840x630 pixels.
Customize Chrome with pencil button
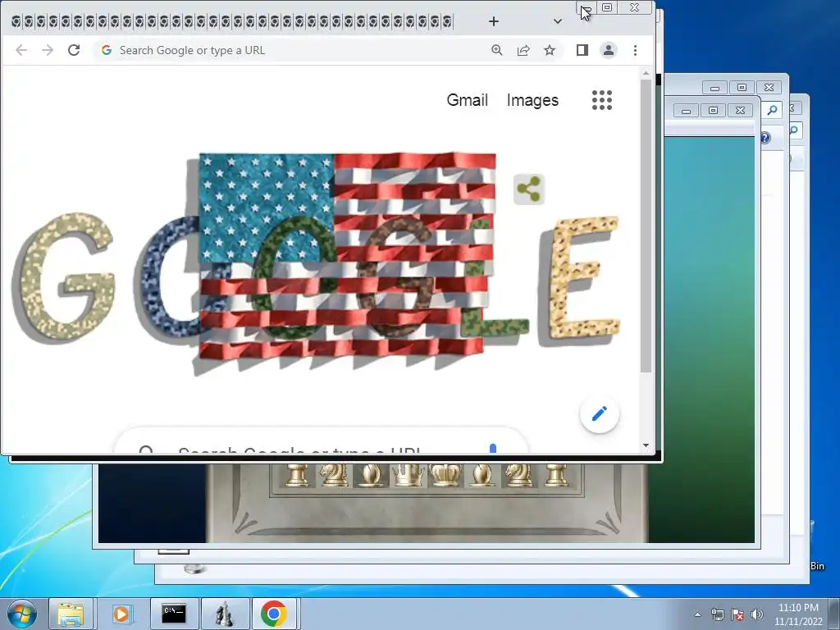point(600,414)
